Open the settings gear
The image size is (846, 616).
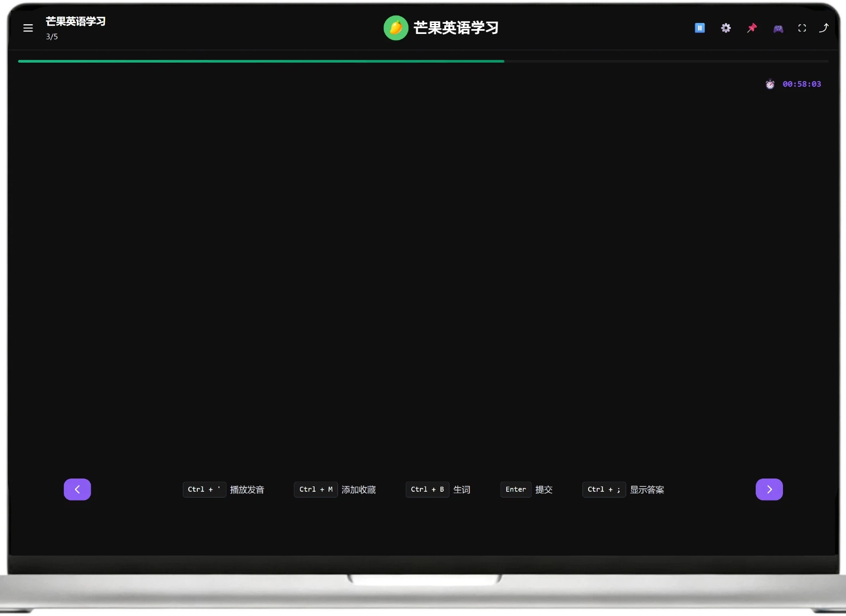tap(726, 28)
